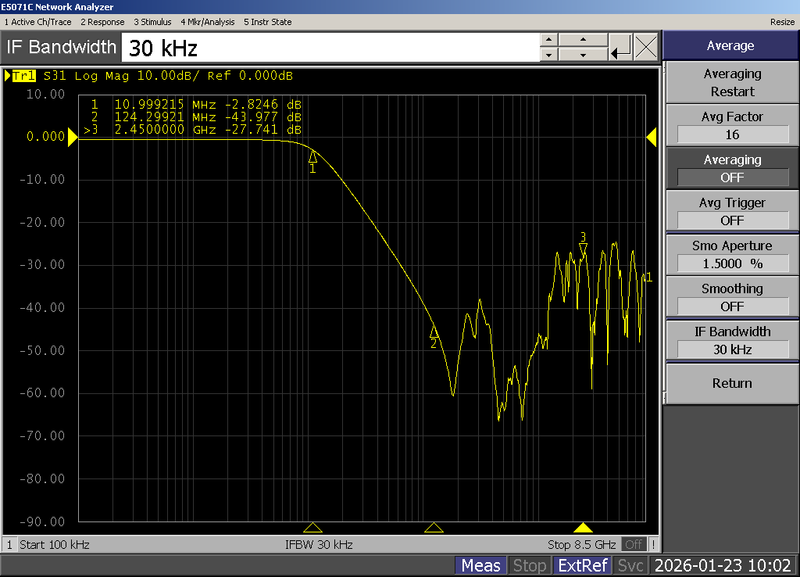This screenshot has width=800, height=577.
Task: Toggle Averaging from OFF to ON
Action: pyautogui.click(x=730, y=168)
